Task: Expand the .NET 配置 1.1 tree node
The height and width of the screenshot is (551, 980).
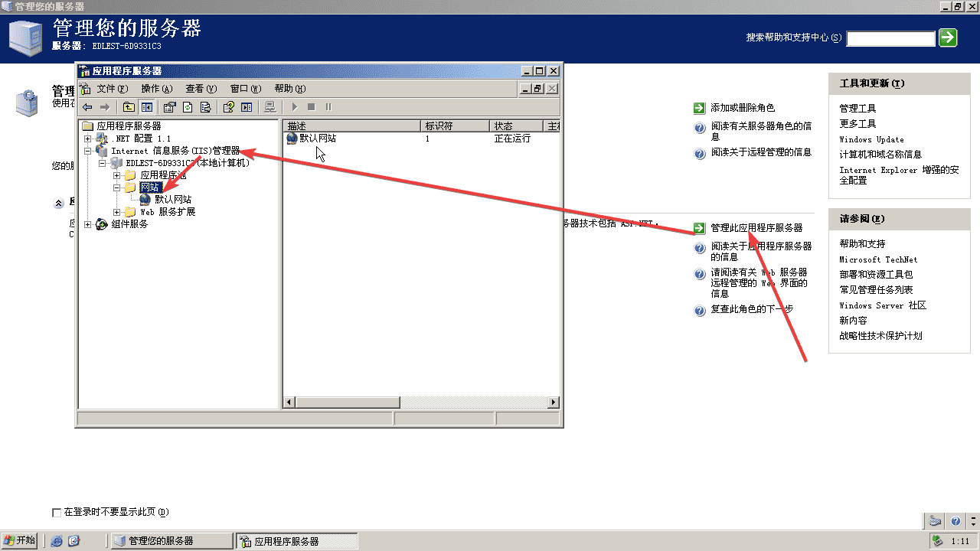Action: pos(88,139)
